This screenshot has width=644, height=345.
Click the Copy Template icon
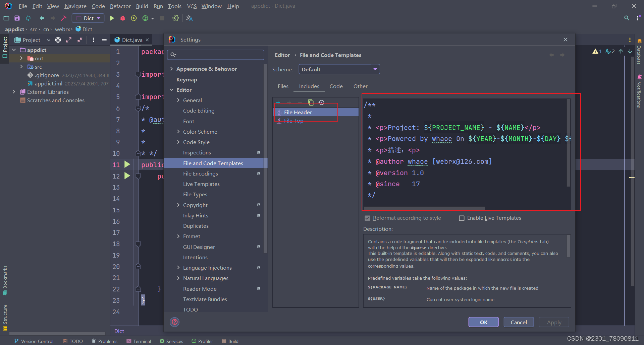point(311,102)
